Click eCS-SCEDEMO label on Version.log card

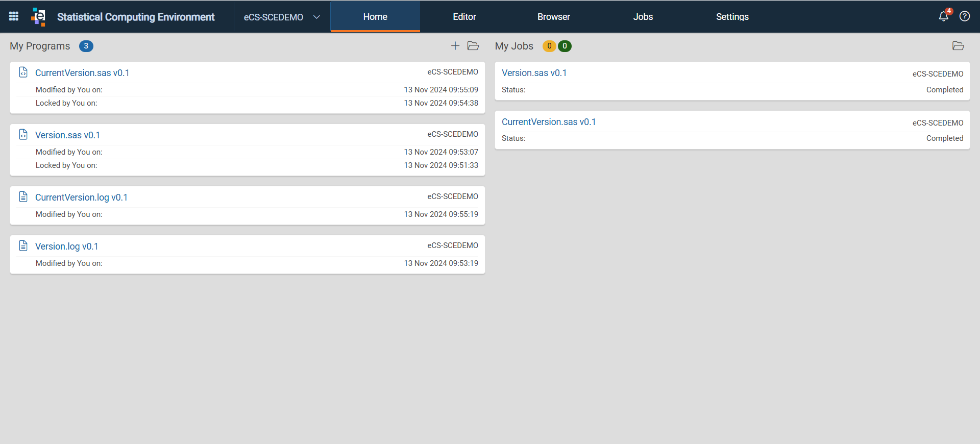(453, 245)
